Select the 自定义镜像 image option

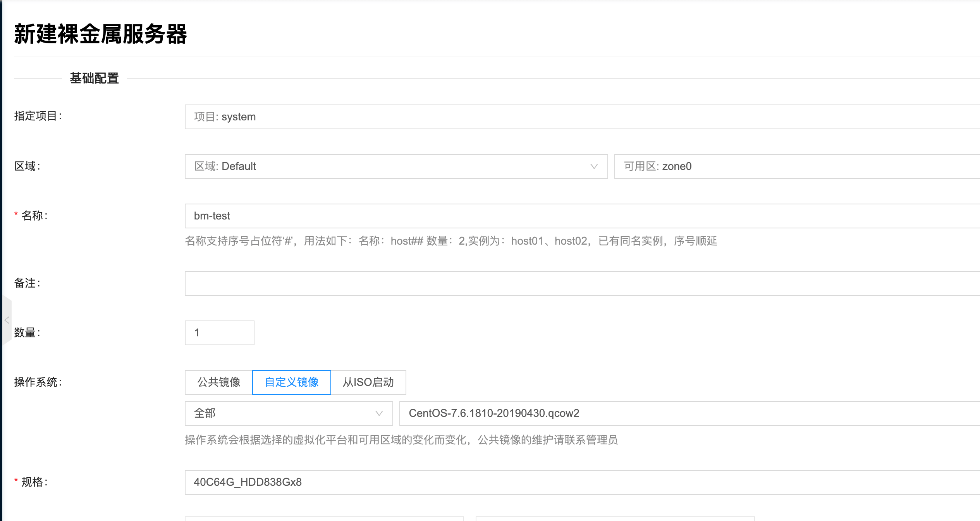291,382
